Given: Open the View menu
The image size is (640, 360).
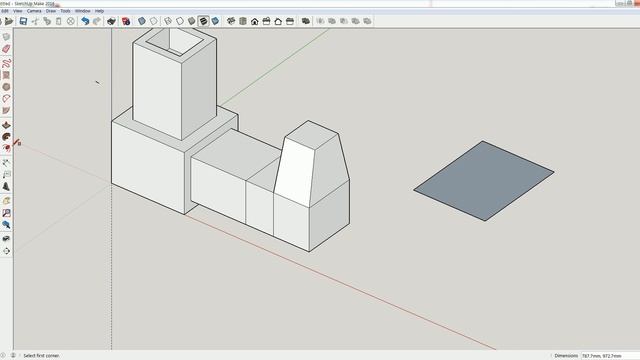Looking at the screenshot, I should click(18, 11).
